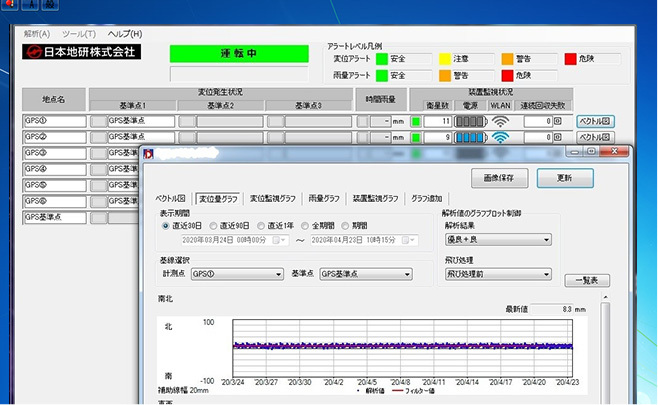Open the 計測点 dropdown showing GPS①

(x=237, y=274)
